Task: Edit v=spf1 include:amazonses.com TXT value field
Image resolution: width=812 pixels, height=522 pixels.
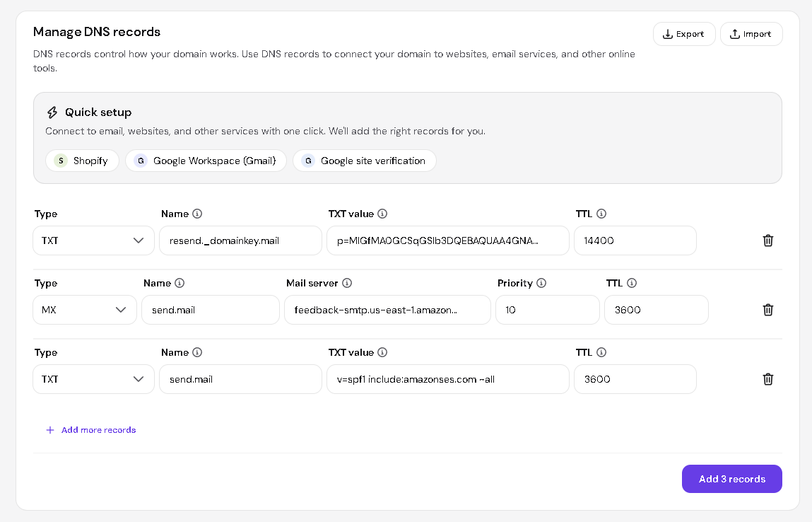Action: point(448,379)
